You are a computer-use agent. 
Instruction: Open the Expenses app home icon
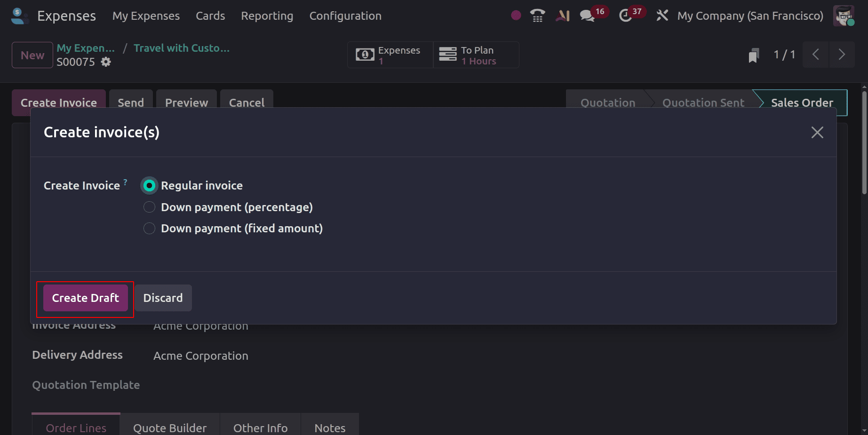(x=19, y=16)
